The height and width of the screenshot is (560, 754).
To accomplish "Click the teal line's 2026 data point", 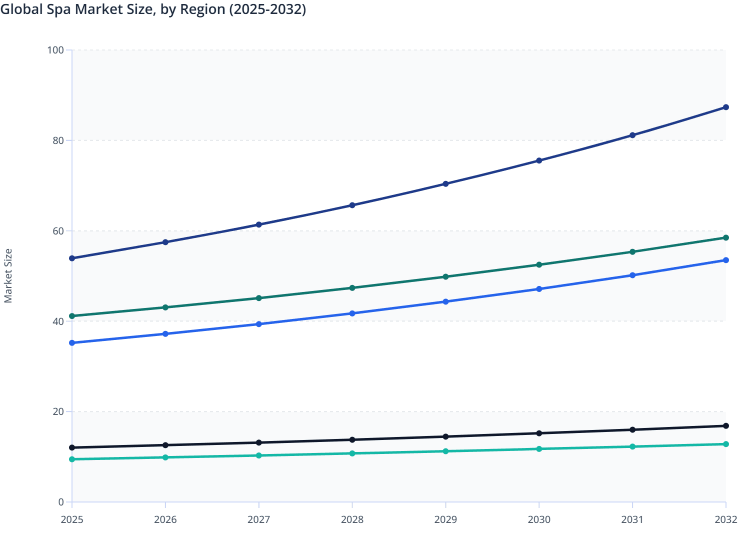I will (x=165, y=457).
